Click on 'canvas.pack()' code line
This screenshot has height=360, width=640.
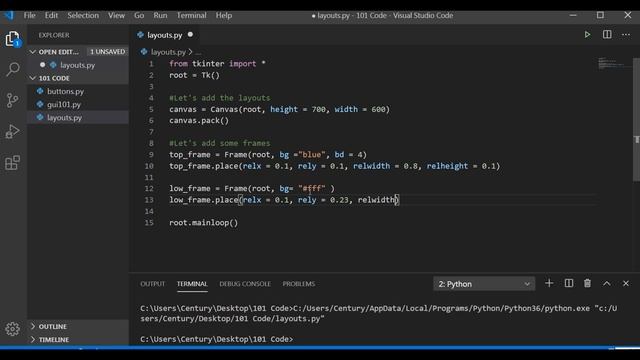[x=199, y=120]
